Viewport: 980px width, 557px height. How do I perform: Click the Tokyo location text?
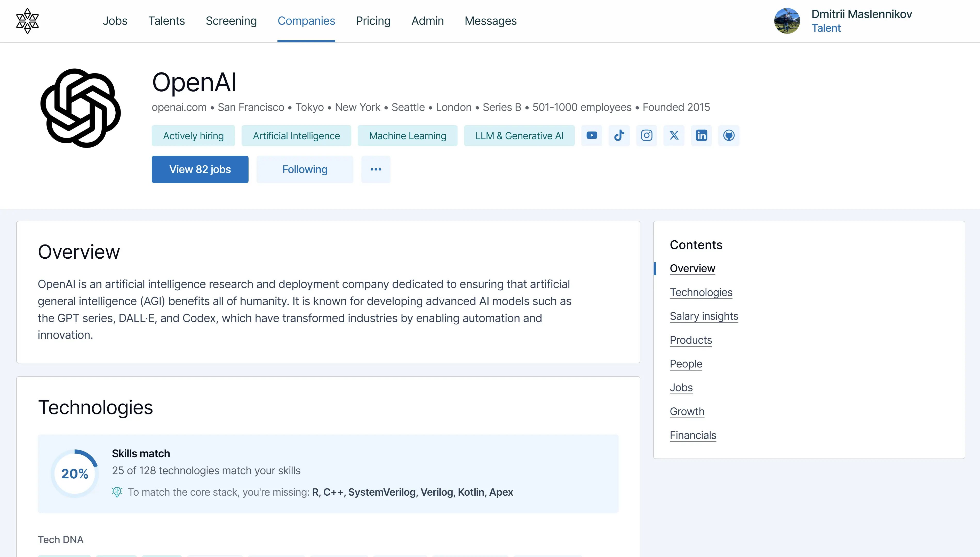tap(310, 107)
